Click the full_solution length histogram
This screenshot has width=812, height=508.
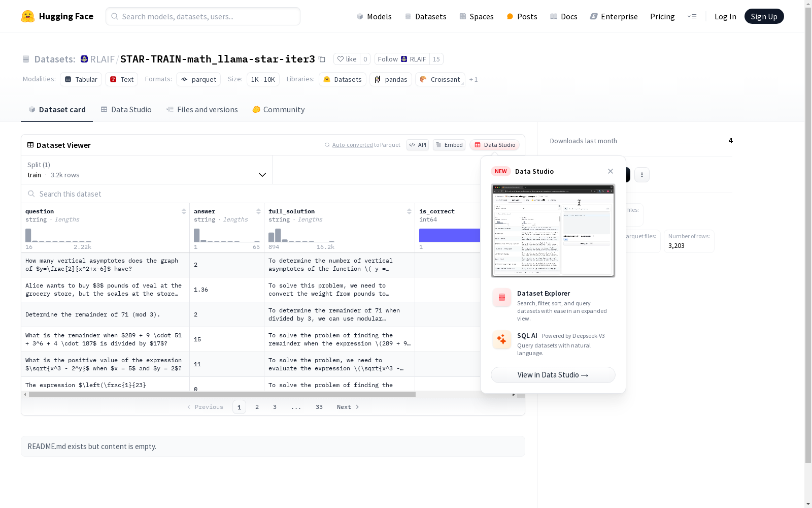(x=301, y=235)
